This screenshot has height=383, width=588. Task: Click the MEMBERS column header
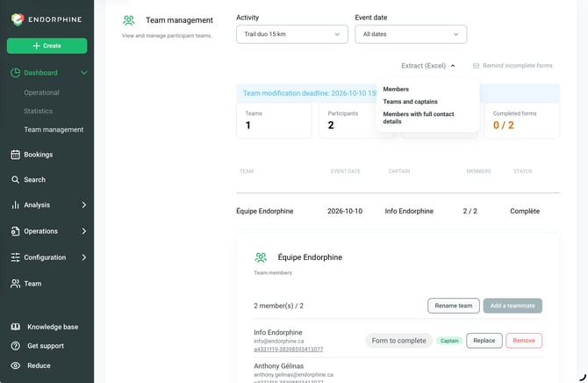[x=478, y=171]
